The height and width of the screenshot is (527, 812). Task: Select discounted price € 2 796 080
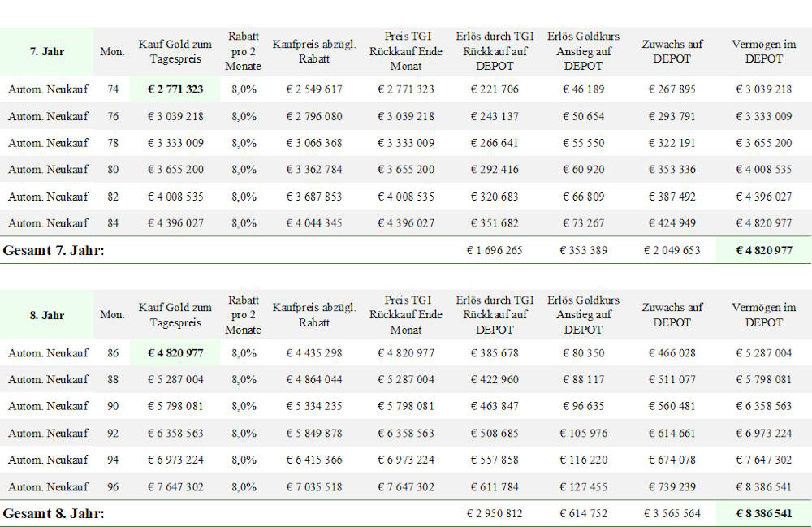click(314, 116)
